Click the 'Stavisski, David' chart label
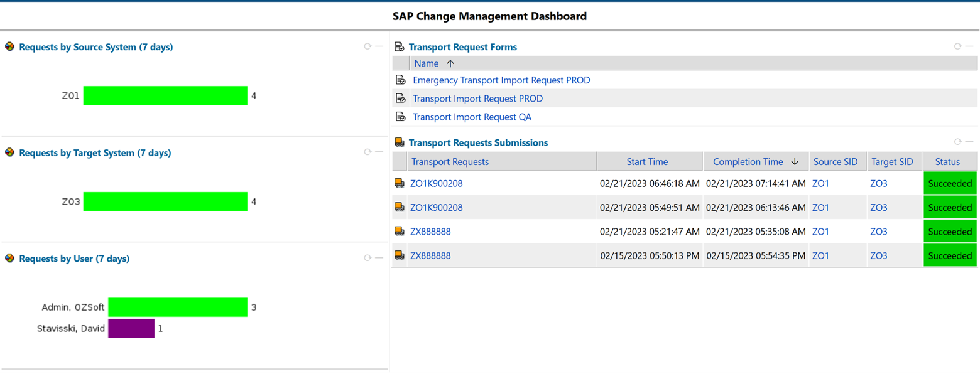The image size is (980, 374). click(70, 328)
